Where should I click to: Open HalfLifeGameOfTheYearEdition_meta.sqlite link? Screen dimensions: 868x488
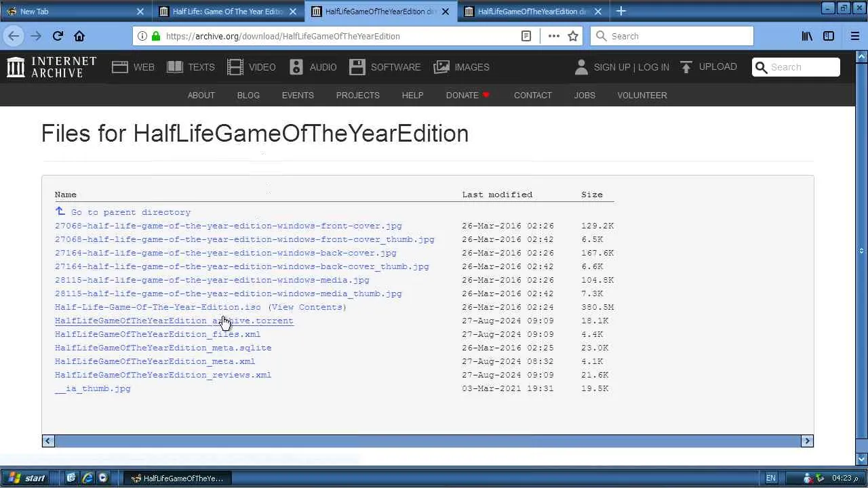(x=163, y=348)
